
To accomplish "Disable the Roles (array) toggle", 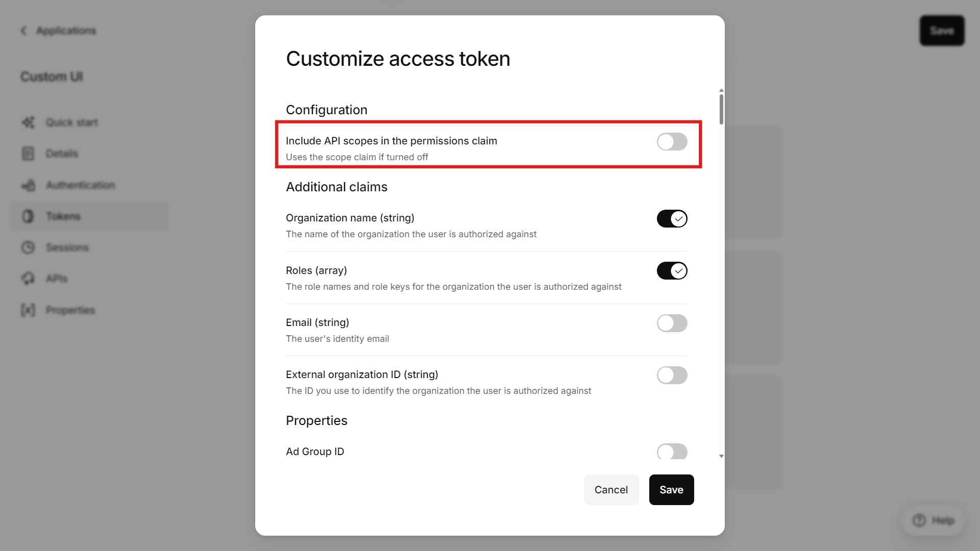I will 672,271.
